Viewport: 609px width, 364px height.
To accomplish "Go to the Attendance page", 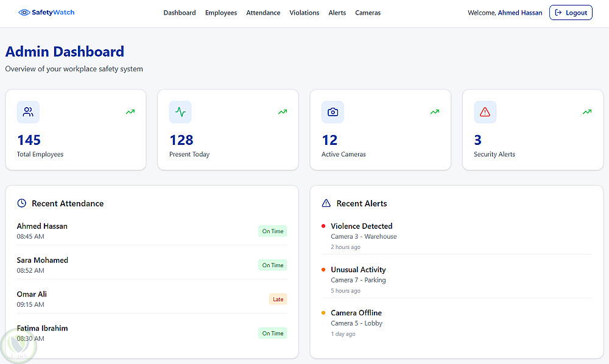I will point(263,13).
